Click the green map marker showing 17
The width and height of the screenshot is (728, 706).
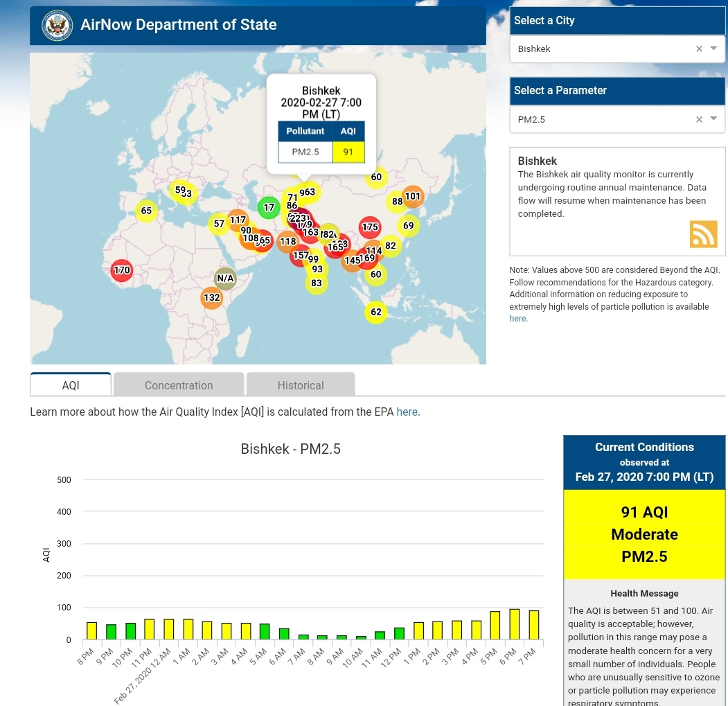tap(269, 207)
